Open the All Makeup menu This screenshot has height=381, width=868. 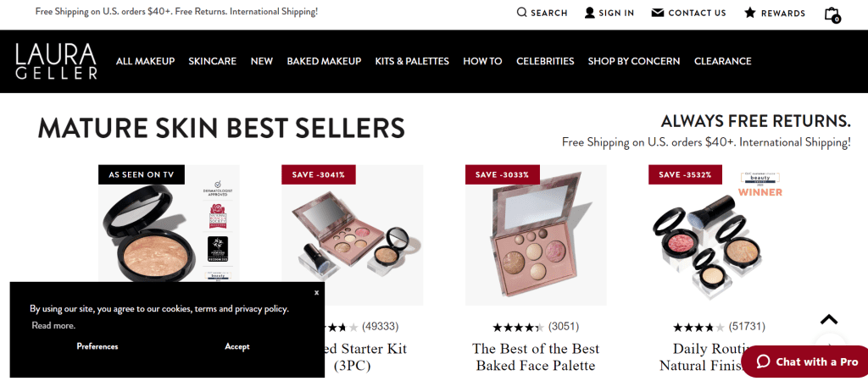[x=145, y=61]
